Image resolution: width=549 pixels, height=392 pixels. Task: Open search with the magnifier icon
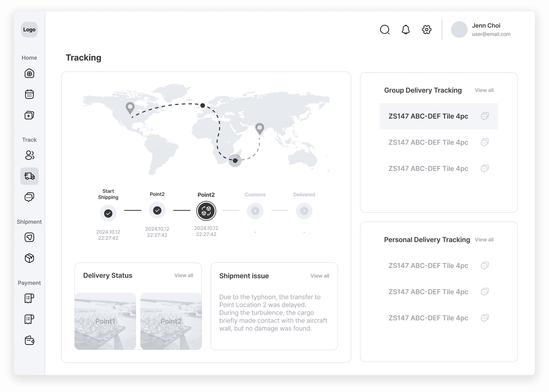(x=385, y=30)
